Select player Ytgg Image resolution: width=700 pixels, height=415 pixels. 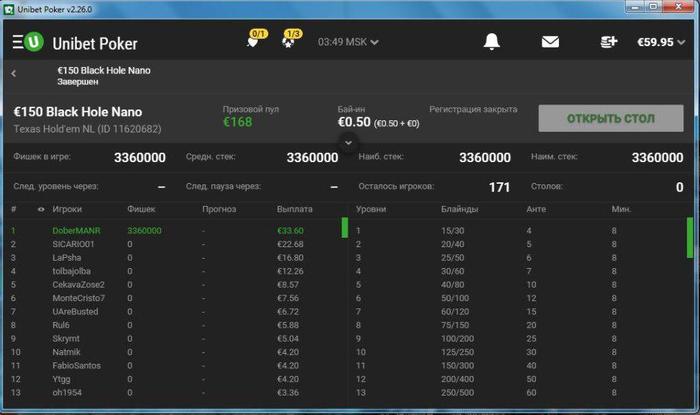coord(61,379)
